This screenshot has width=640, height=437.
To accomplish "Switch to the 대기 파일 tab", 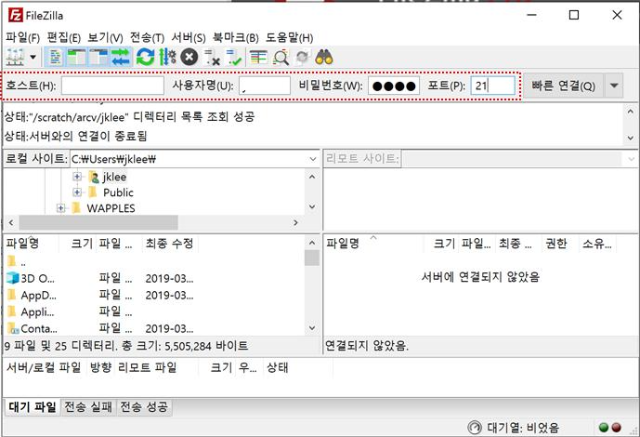I will tap(32, 407).
